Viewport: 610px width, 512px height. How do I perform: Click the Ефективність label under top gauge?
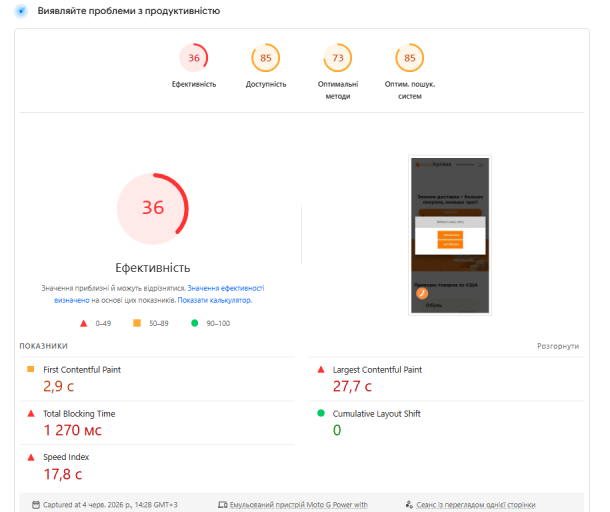[194, 84]
